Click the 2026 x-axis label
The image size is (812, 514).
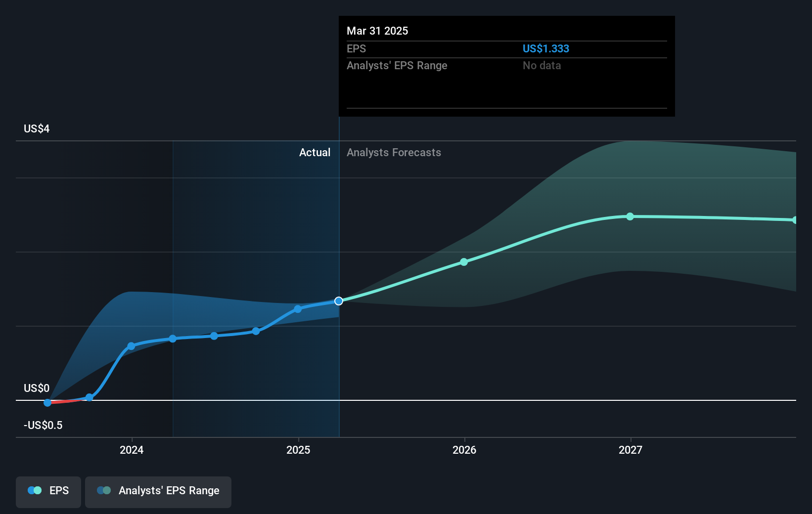[464, 450]
